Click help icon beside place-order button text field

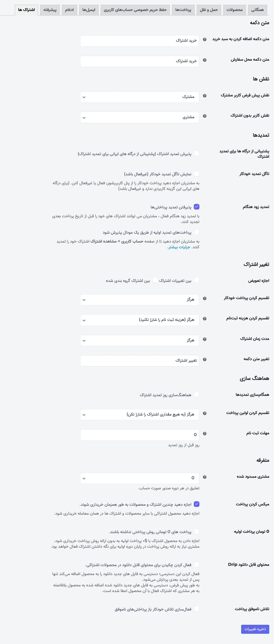click(x=205, y=60)
